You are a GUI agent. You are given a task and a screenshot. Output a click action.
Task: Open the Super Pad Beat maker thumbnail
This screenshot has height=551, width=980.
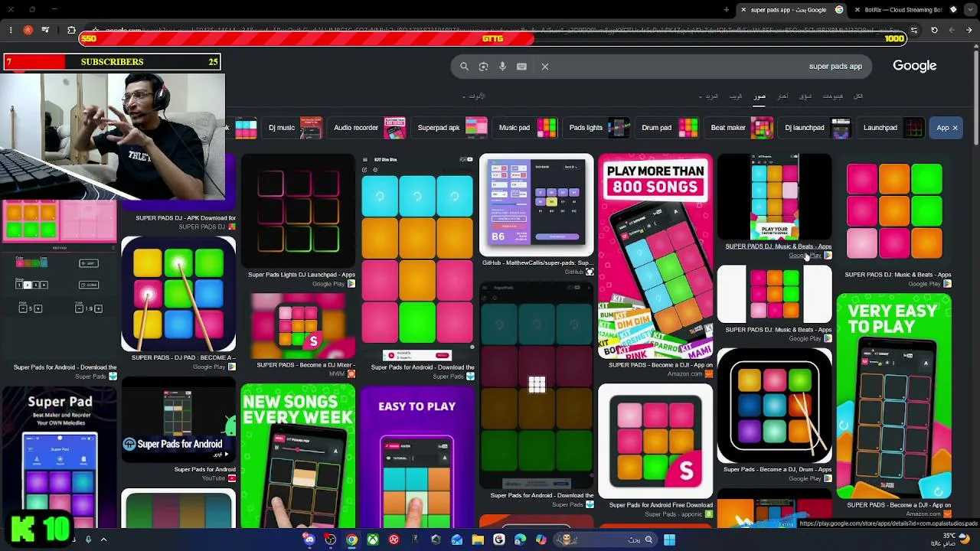(x=60, y=456)
